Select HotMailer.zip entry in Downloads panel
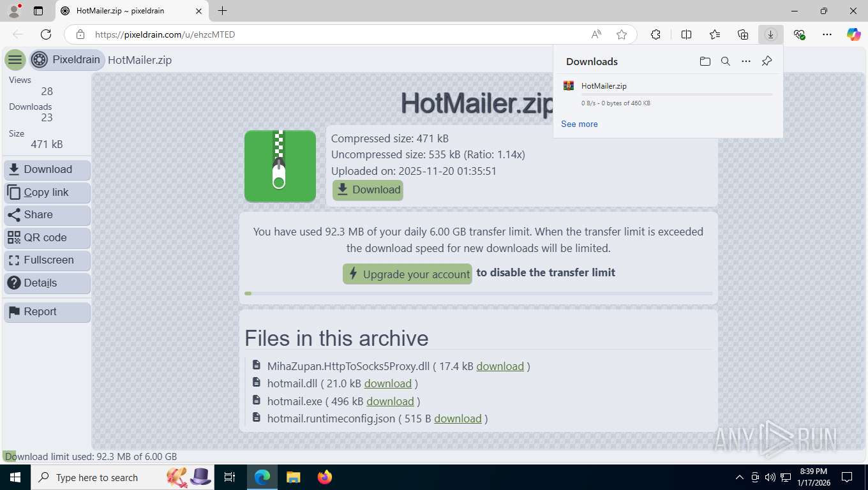This screenshot has width=868, height=490. [x=668, y=94]
